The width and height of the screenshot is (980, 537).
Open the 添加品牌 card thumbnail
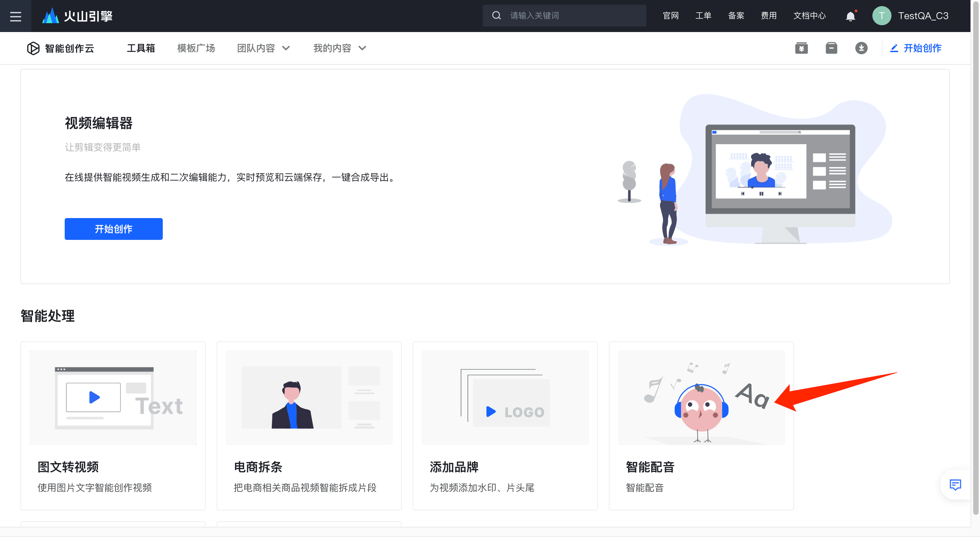505,397
